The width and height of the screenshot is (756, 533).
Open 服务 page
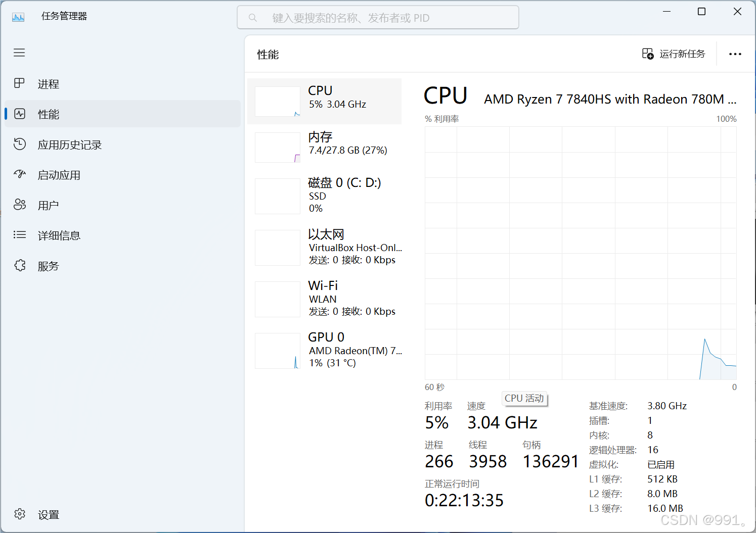[122, 266]
